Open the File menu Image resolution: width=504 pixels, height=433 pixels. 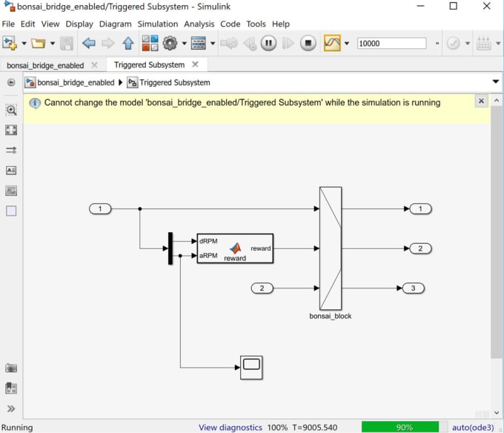point(8,24)
